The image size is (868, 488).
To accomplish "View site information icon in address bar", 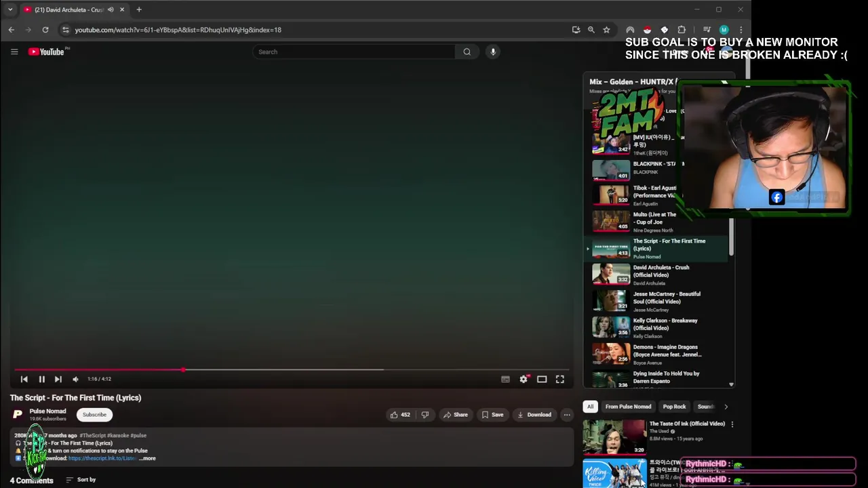I will tap(65, 30).
